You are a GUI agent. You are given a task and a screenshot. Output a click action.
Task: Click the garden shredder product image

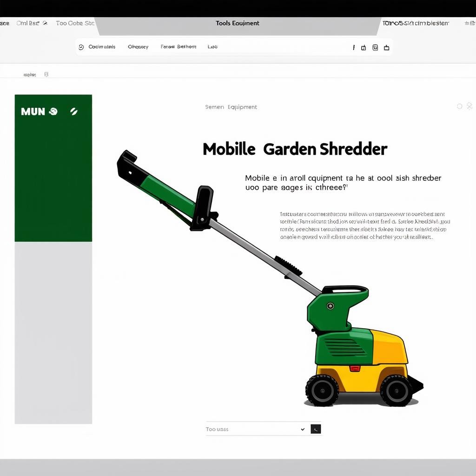tap(270, 278)
